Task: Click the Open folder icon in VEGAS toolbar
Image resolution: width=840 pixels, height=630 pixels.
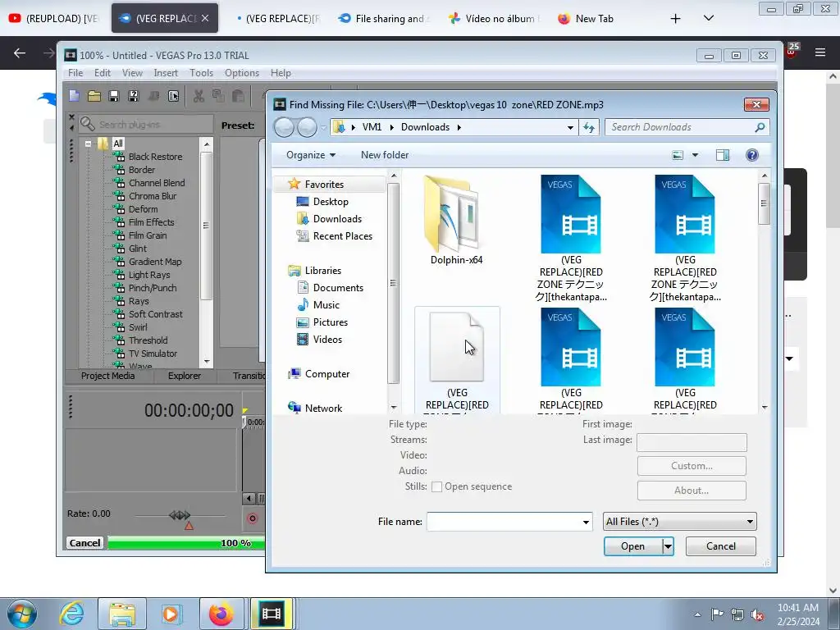Action: (x=94, y=96)
